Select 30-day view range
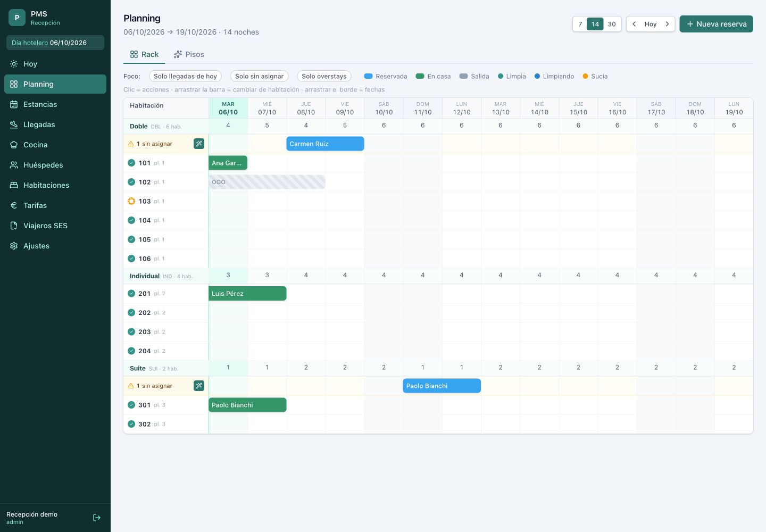Image resolution: width=766 pixels, height=532 pixels. pyautogui.click(x=612, y=24)
